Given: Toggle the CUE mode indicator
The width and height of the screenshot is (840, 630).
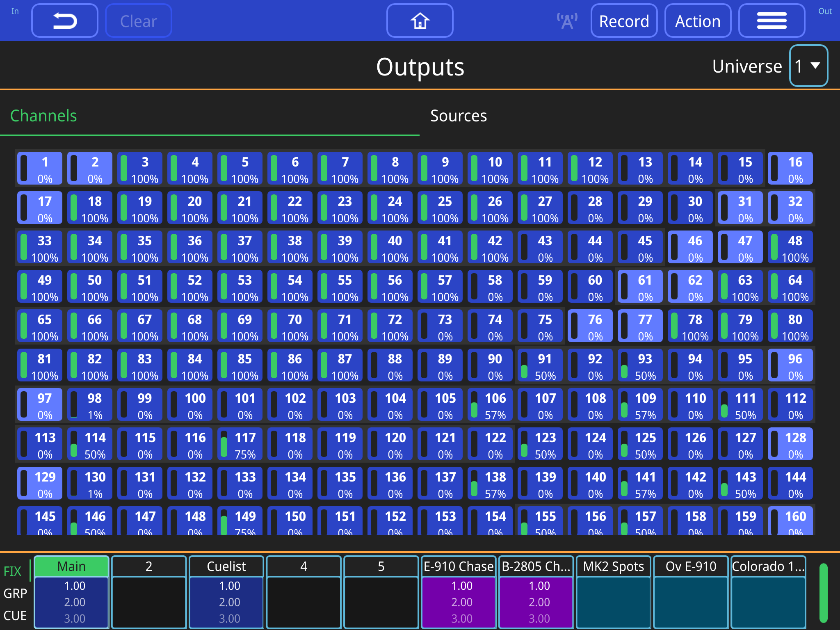Looking at the screenshot, I should pyautogui.click(x=16, y=615).
